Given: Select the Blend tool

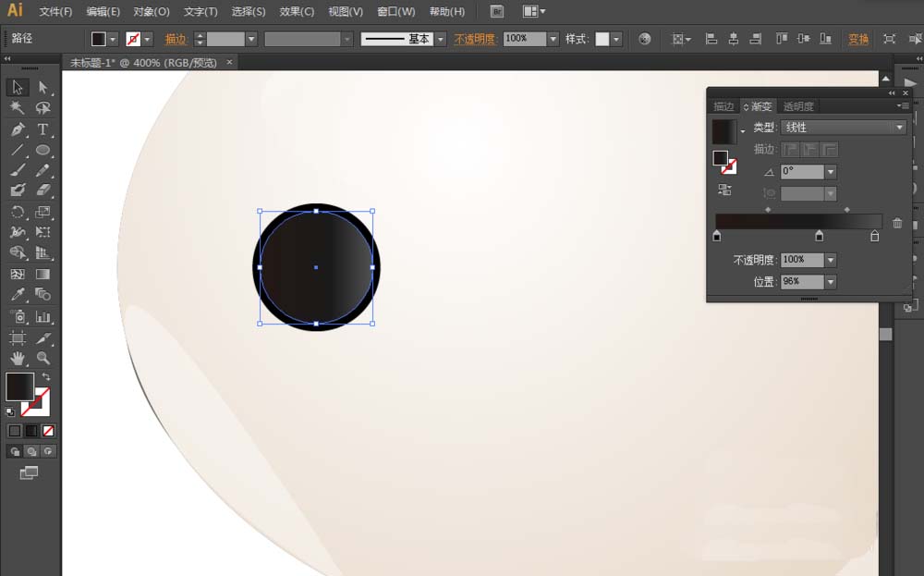Looking at the screenshot, I should (x=43, y=294).
